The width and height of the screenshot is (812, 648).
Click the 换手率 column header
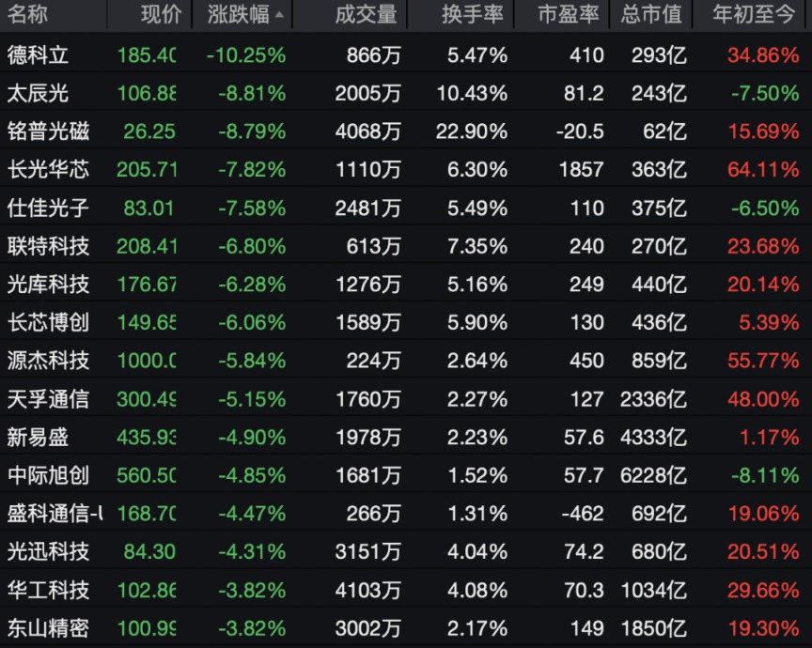(x=473, y=15)
